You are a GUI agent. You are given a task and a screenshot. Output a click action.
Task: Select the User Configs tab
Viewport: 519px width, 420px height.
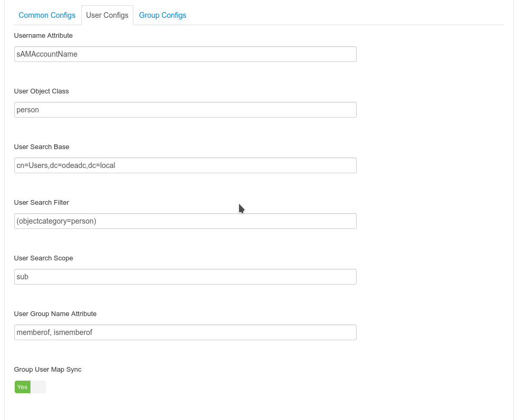(x=107, y=15)
